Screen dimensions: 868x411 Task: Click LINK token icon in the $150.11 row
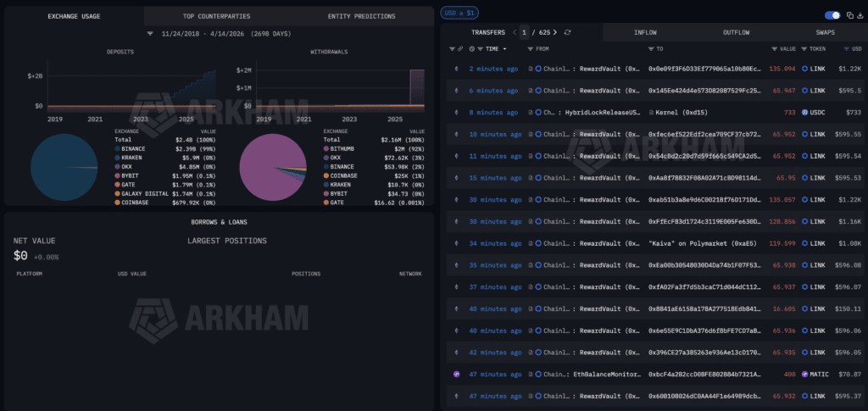[805, 308]
